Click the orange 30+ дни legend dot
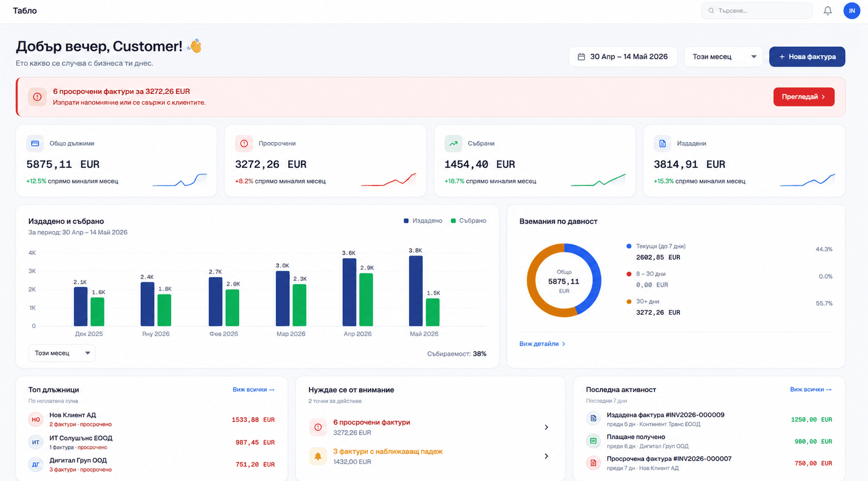This screenshot has width=868, height=481. 629,301
